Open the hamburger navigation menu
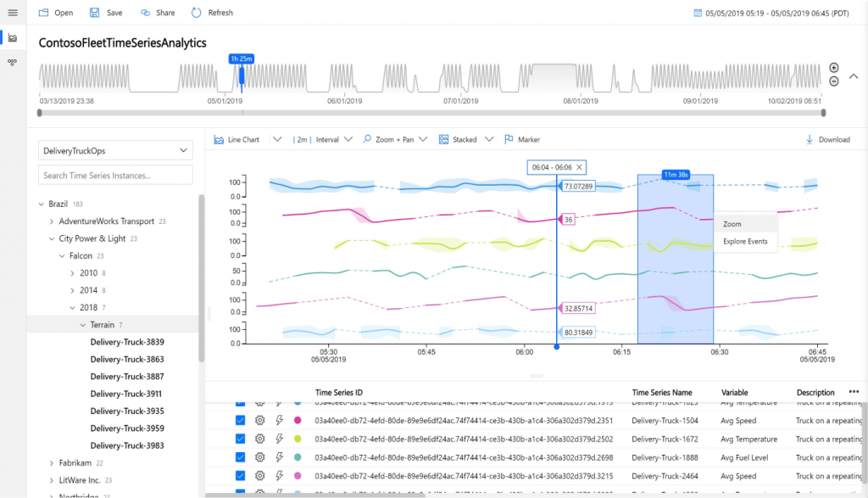 pos(12,12)
